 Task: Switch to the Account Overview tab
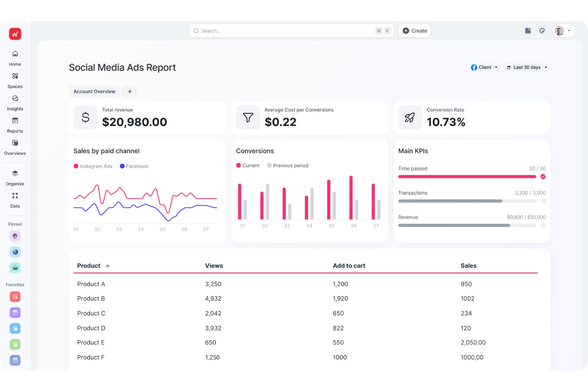tap(94, 91)
